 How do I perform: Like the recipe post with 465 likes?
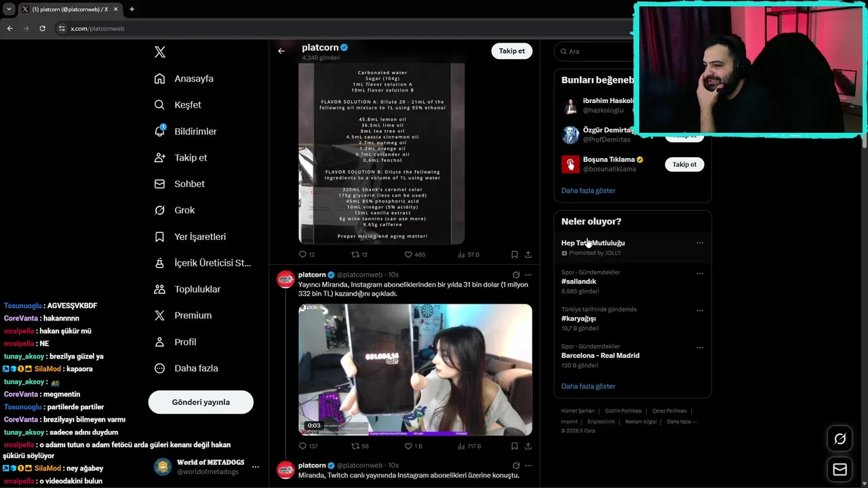pyautogui.click(x=414, y=255)
